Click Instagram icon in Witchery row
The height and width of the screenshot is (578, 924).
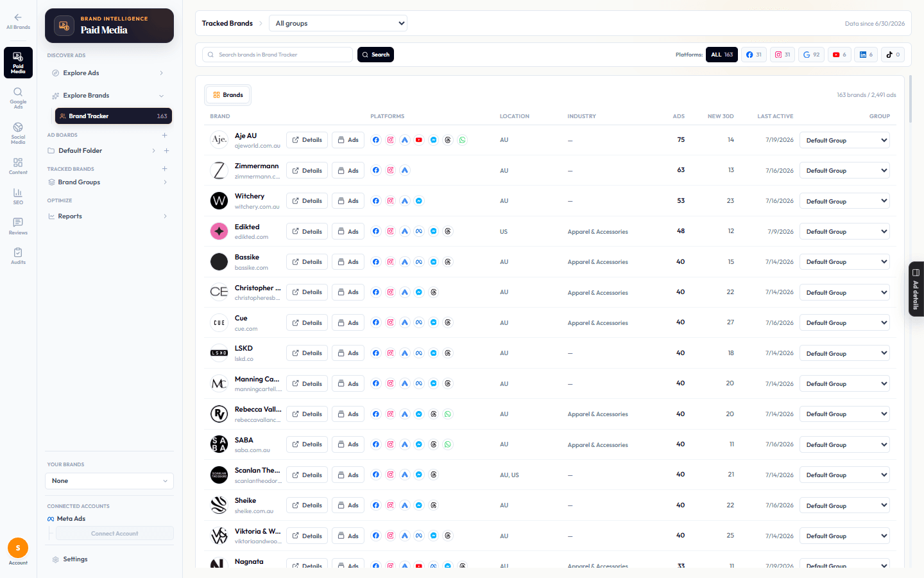point(390,201)
